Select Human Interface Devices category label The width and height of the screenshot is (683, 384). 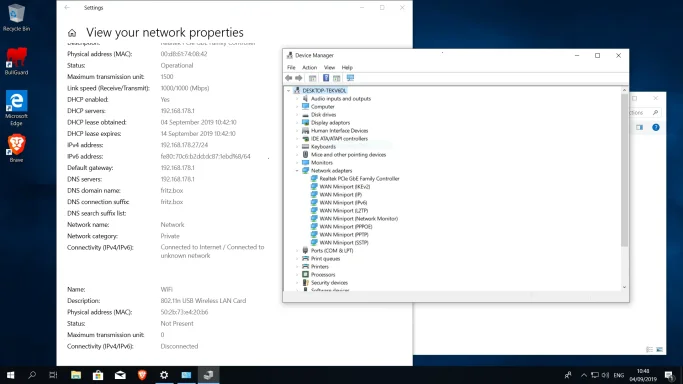click(339, 131)
